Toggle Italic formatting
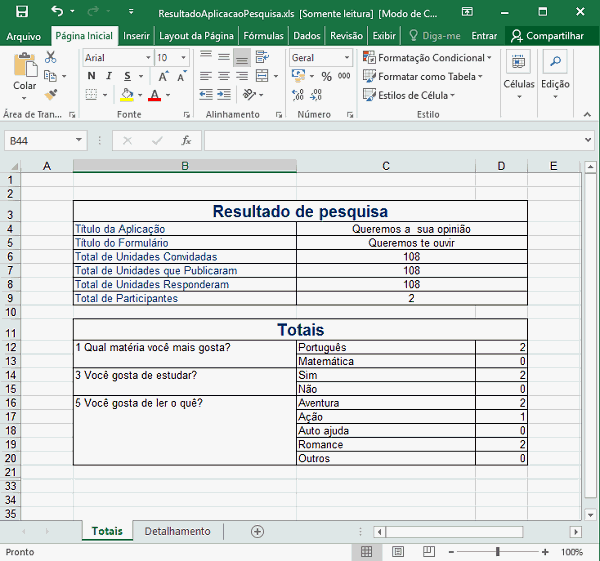This screenshot has height=561, width=600. [x=109, y=77]
